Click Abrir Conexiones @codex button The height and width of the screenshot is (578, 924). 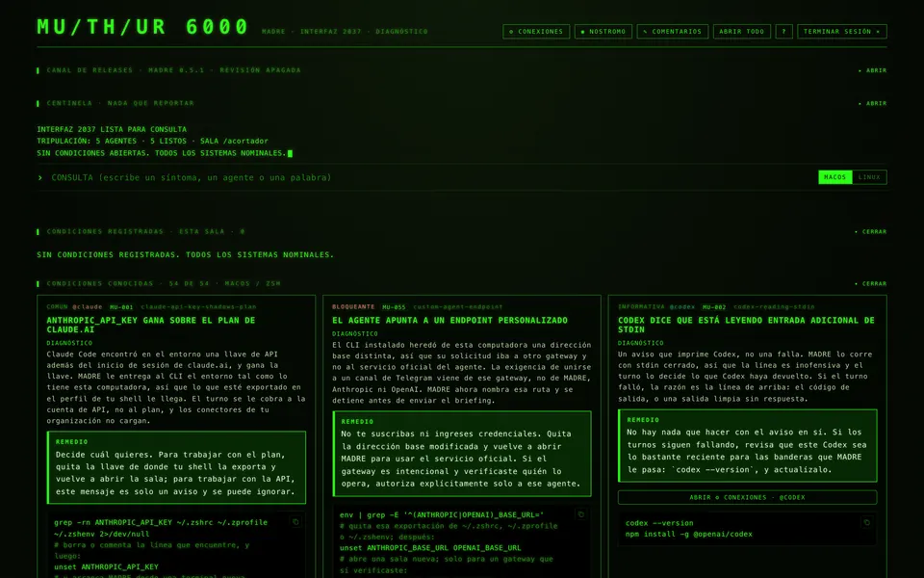747,497
